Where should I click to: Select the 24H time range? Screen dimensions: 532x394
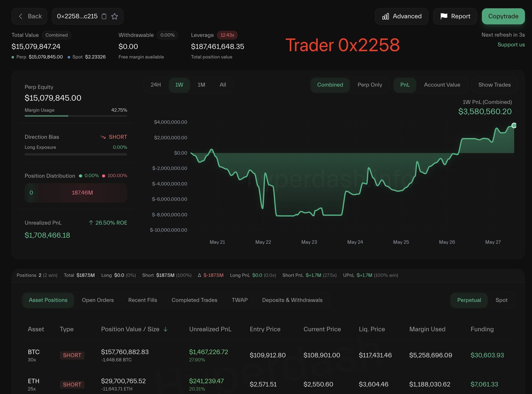pyautogui.click(x=156, y=85)
